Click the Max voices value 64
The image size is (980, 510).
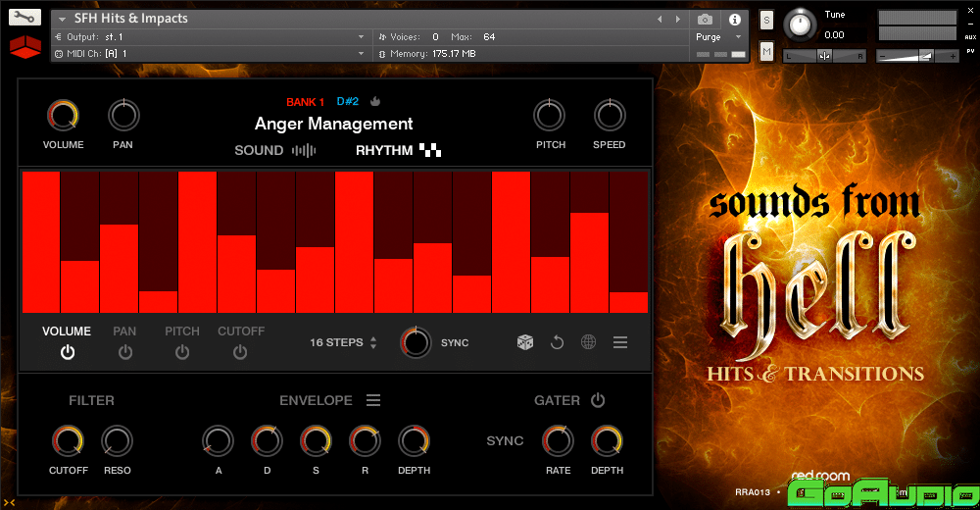489,37
